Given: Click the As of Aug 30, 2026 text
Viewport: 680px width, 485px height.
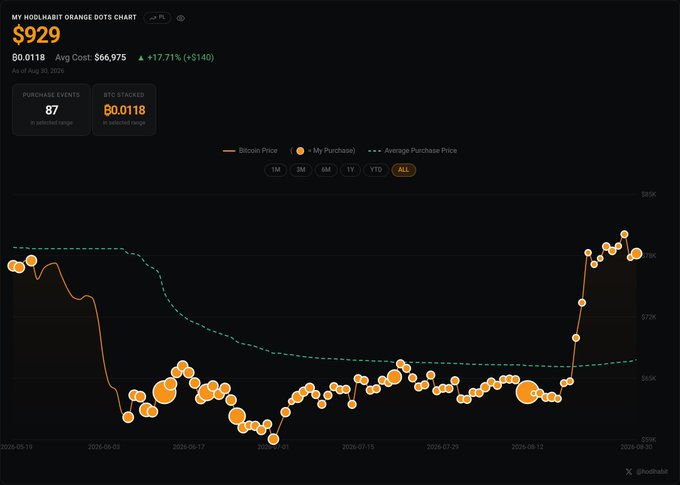Looking at the screenshot, I should pos(38,71).
